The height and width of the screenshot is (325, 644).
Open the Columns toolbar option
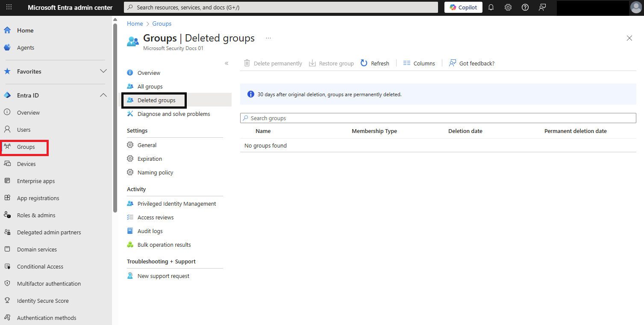pos(419,63)
